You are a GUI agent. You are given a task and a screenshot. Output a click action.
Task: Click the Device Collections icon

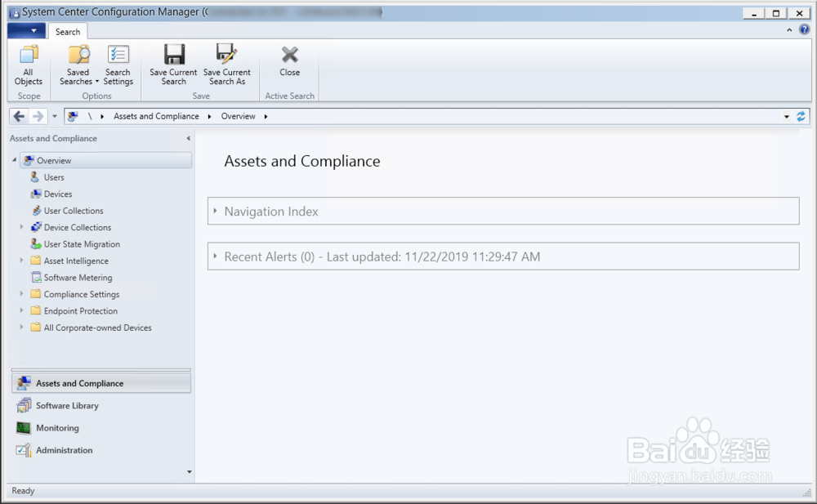[x=36, y=227]
